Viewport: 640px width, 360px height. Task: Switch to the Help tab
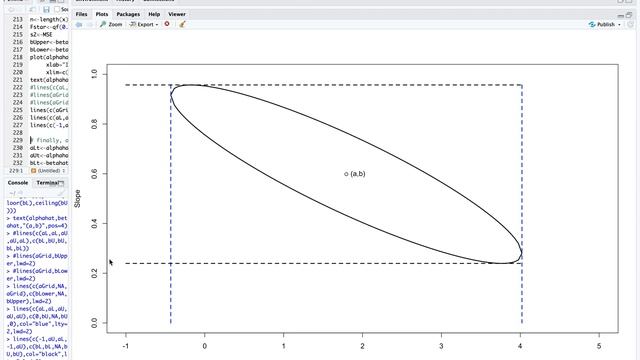point(154,14)
